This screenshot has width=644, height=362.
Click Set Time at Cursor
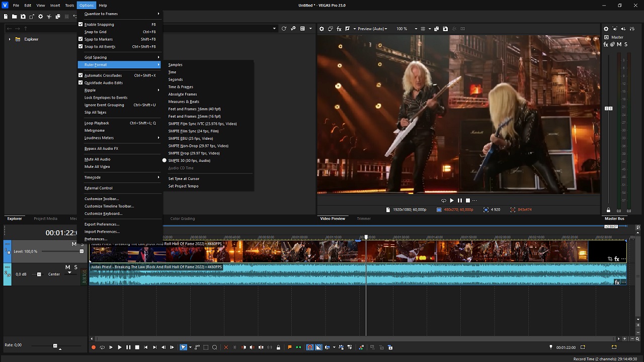pos(184,178)
